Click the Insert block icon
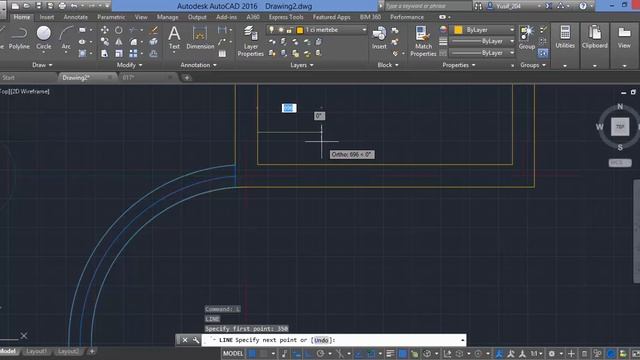 379,38
